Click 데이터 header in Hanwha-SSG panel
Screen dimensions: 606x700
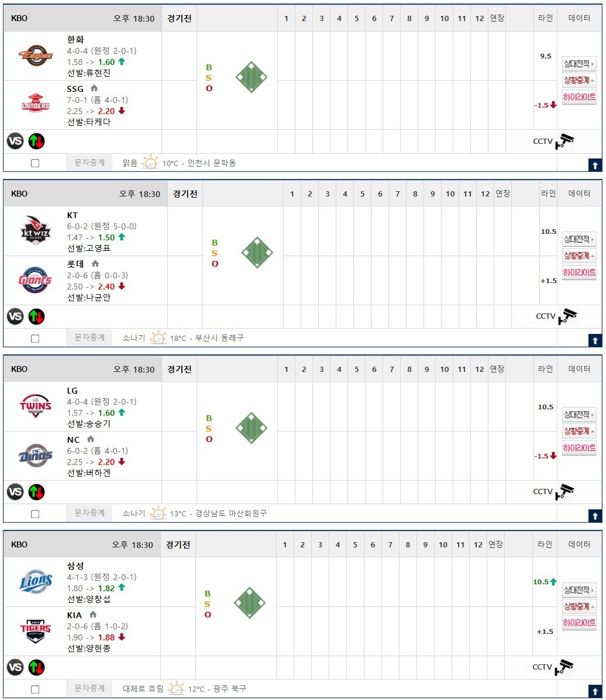[579, 18]
